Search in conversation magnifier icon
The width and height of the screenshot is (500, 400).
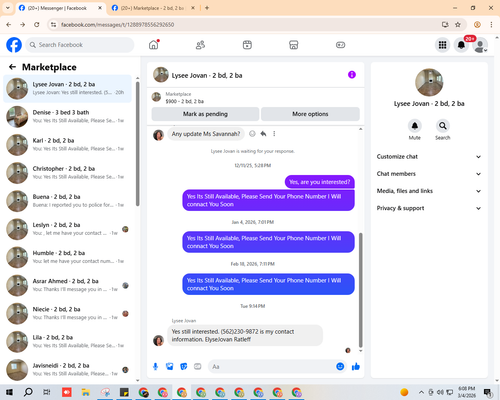pos(443,126)
